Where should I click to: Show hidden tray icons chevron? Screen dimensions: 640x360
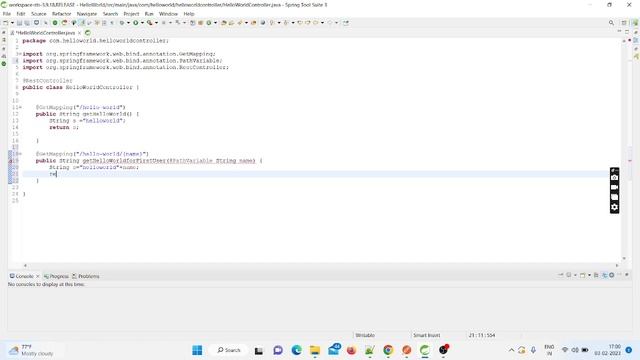(511, 350)
